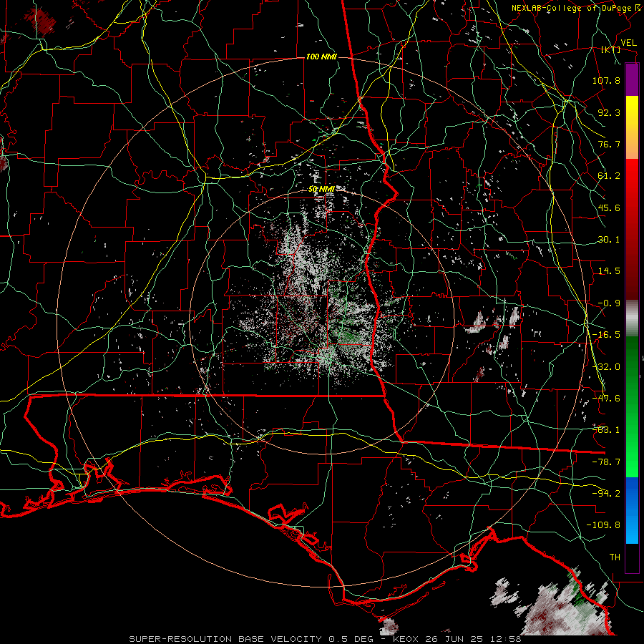Click the 100 NMI range ring label
The height and width of the screenshot is (644, 644).
[x=321, y=57]
